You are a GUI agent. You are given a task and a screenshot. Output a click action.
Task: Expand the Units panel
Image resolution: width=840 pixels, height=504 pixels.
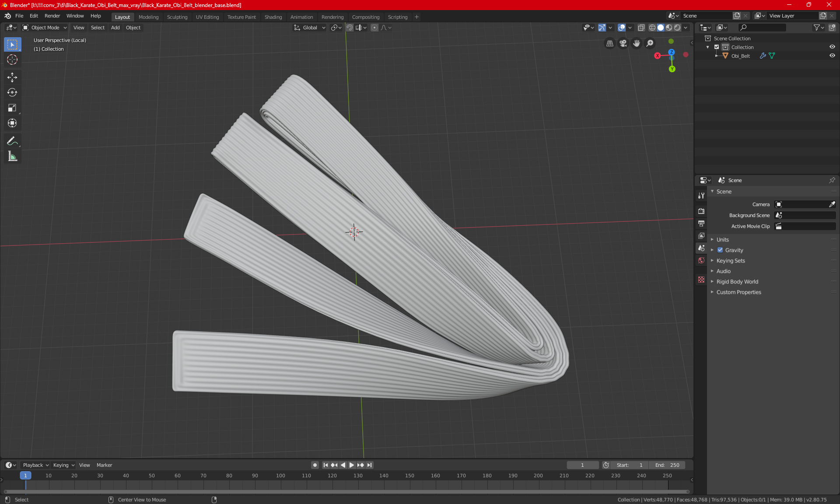tap(722, 240)
